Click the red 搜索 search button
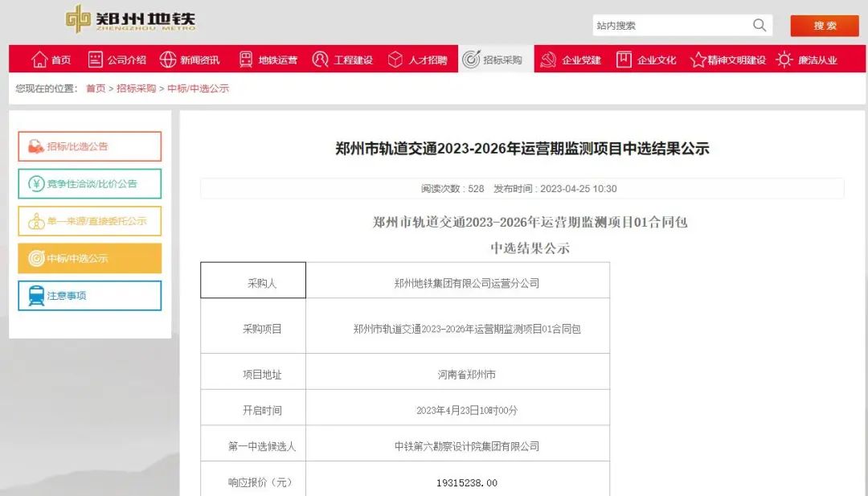 pyautogui.click(x=825, y=26)
